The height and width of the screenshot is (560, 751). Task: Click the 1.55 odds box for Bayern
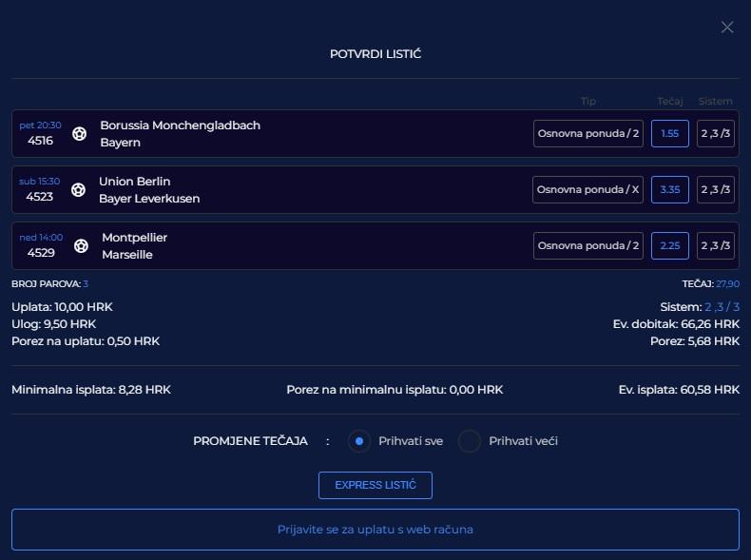pos(670,134)
